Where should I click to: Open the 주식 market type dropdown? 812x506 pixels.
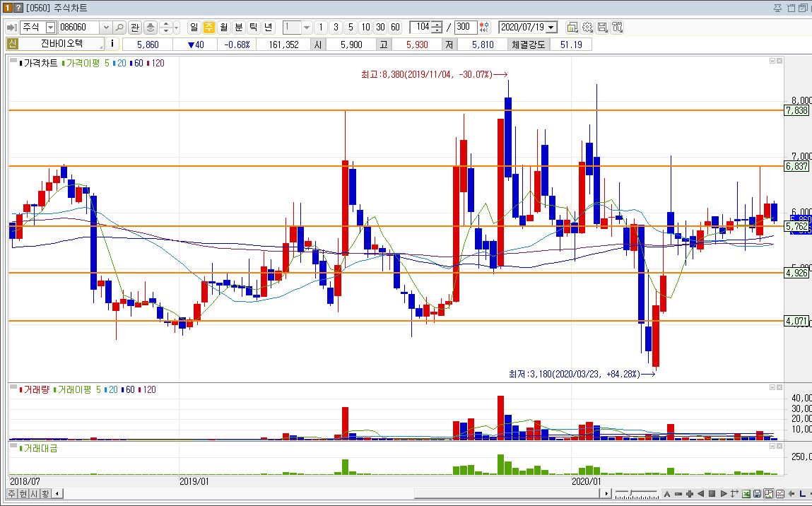pos(51,27)
